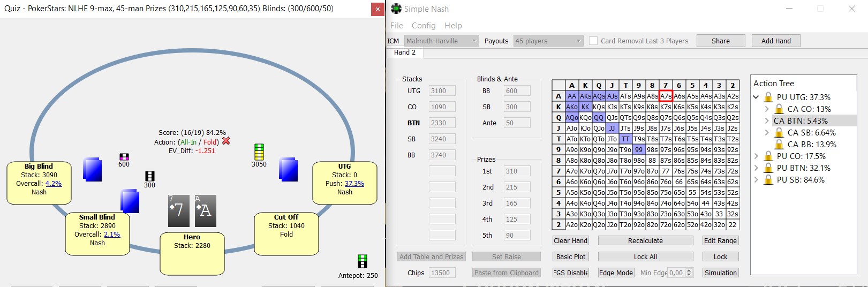868x287 pixels.
Task: Click Hero's 7 of spades card
Action: tap(179, 210)
